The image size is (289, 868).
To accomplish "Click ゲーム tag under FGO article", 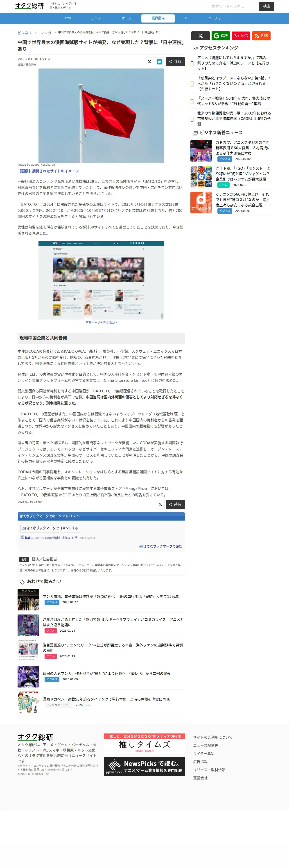I will (x=224, y=185).
